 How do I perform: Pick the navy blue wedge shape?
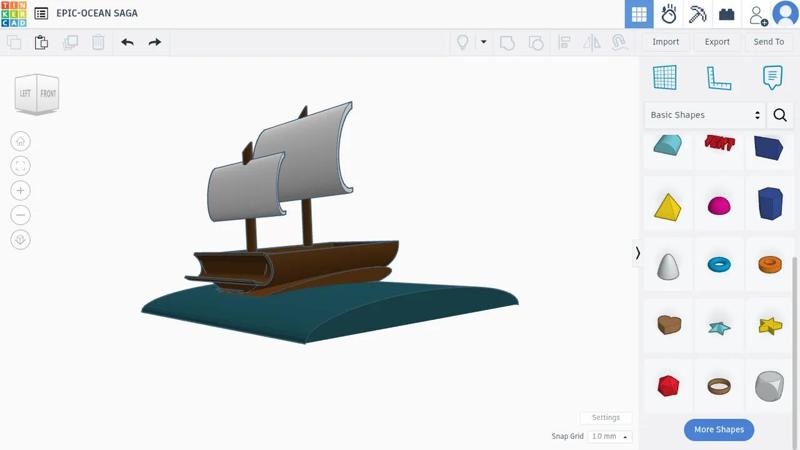768,147
